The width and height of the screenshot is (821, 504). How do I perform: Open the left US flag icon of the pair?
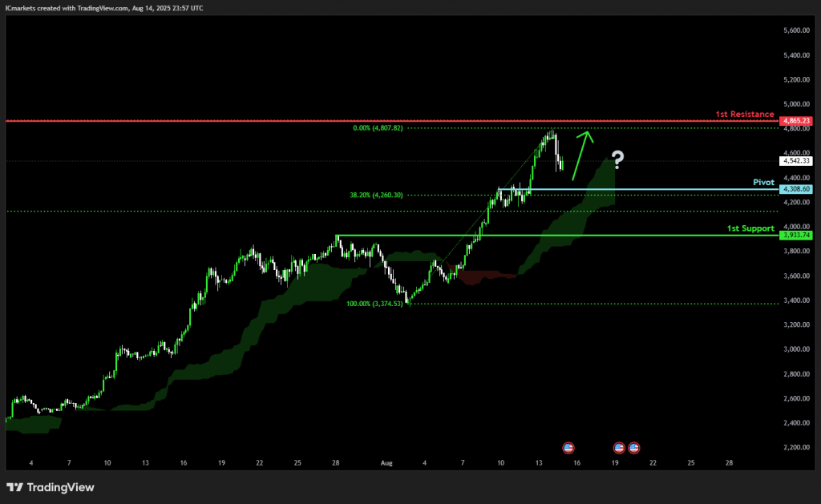pyautogui.click(x=619, y=447)
